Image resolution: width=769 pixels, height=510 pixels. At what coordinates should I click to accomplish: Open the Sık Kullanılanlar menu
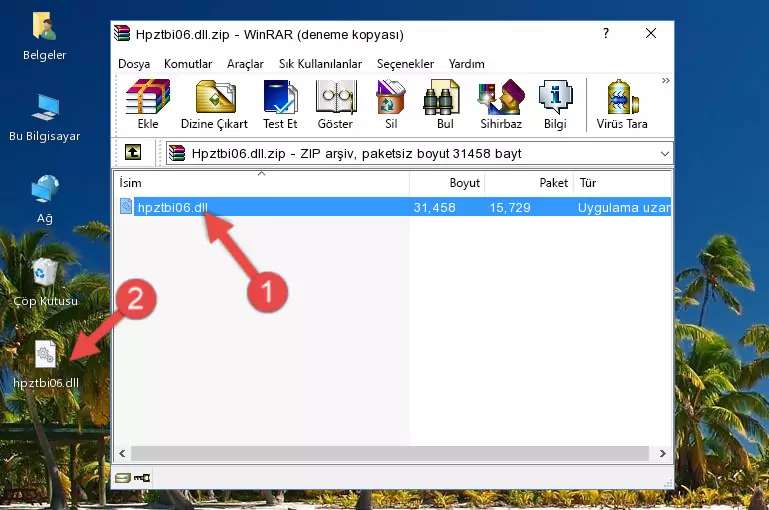[320, 64]
